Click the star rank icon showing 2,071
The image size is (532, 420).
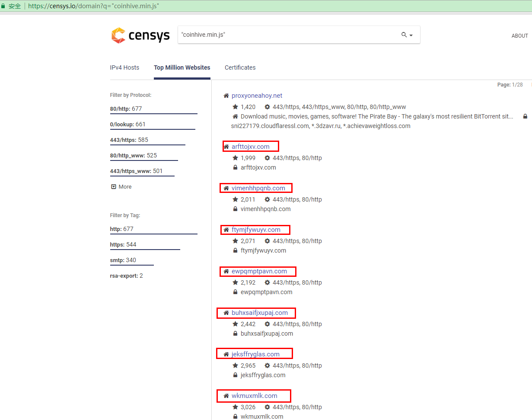click(x=236, y=241)
